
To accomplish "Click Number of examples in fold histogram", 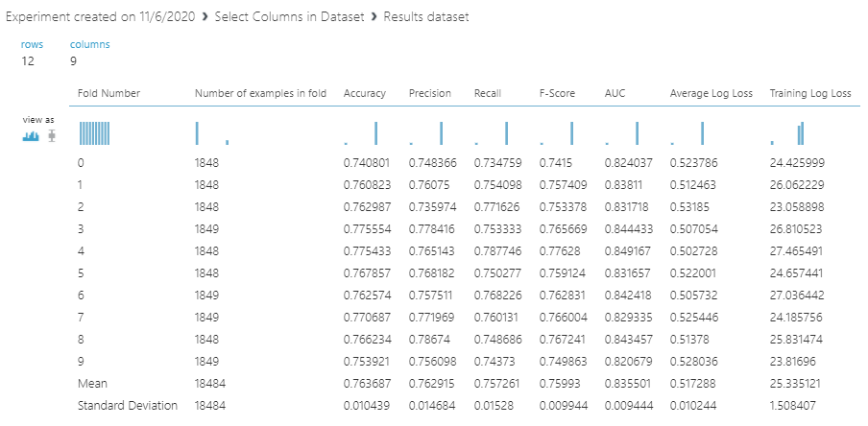I will click(x=212, y=132).
